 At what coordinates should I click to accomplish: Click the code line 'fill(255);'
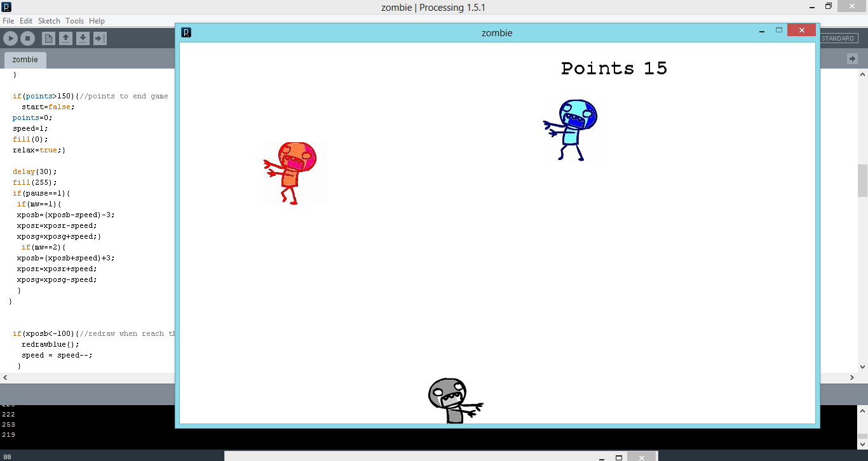(35, 182)
